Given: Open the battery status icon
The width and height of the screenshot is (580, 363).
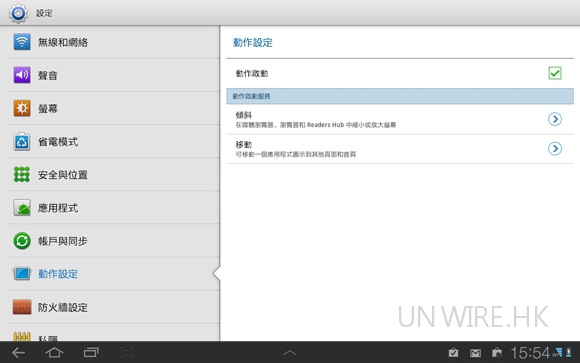Looking at the screenshot, I should click(569, 352).
